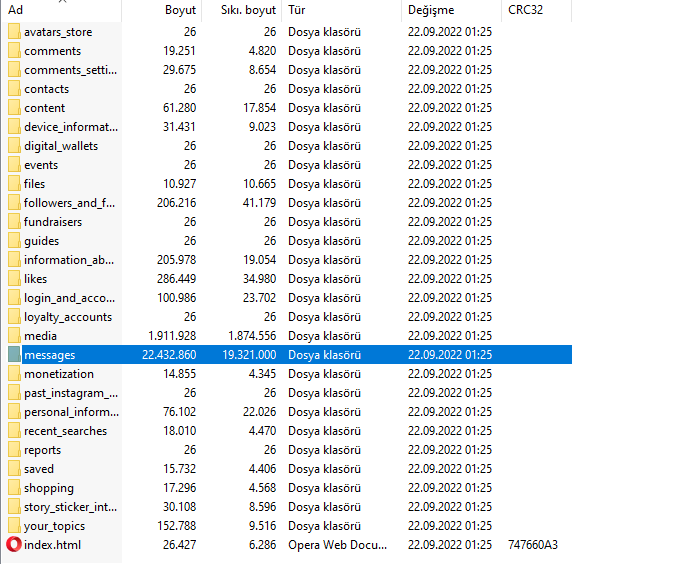This screenshot has height=564, width=676.
Task: Select the index.html file name
Action: [52, 545]
